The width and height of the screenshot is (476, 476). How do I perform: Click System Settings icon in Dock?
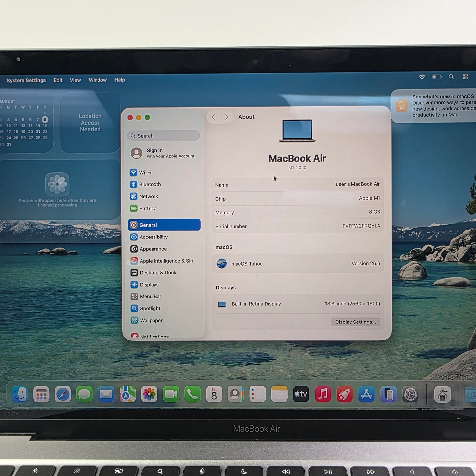[x=410, y=394]
